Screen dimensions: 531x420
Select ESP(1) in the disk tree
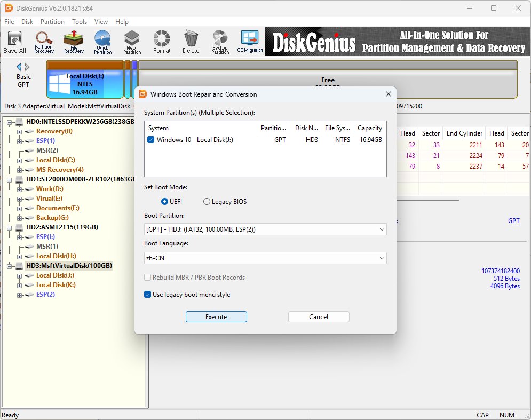(x=45, y=140)
